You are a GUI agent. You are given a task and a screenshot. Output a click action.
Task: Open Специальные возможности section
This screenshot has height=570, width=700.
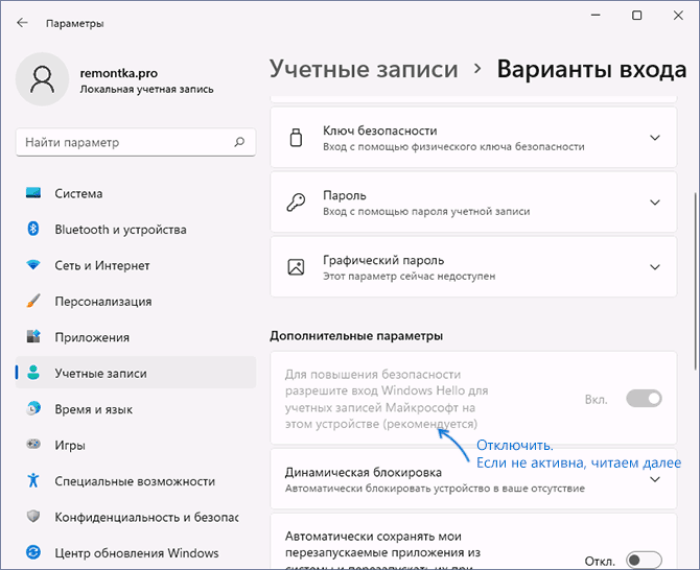(x=136, y=481)
